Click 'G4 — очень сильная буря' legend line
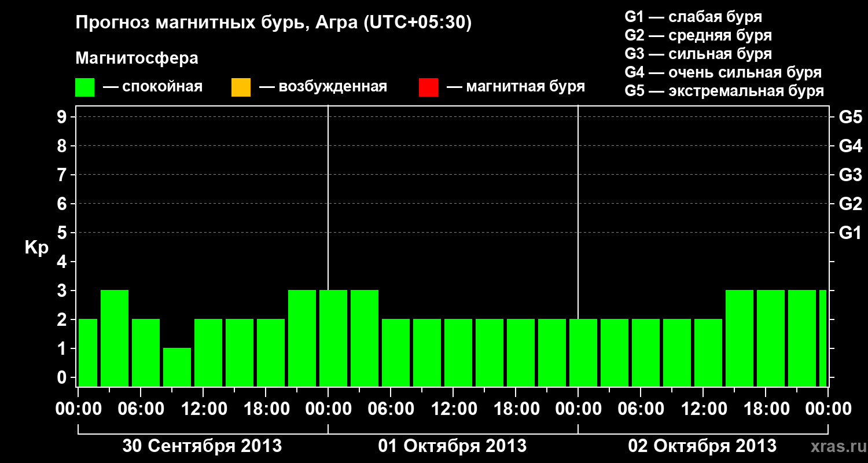Image resolution: width=868 pixels, height=463 pixels. [x=723, y=72]
